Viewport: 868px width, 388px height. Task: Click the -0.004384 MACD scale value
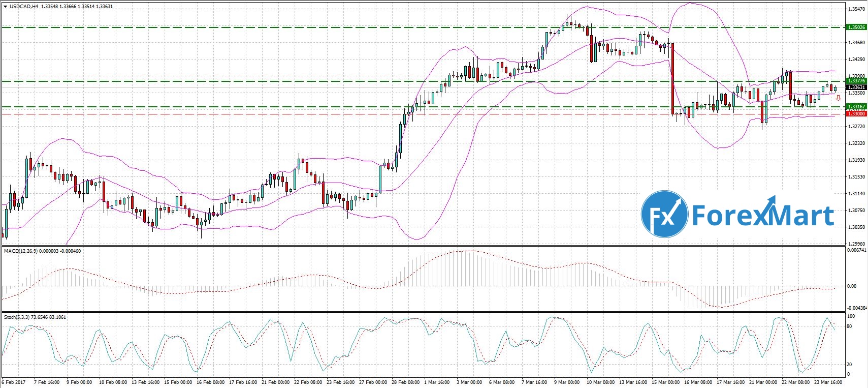point(856,308)
